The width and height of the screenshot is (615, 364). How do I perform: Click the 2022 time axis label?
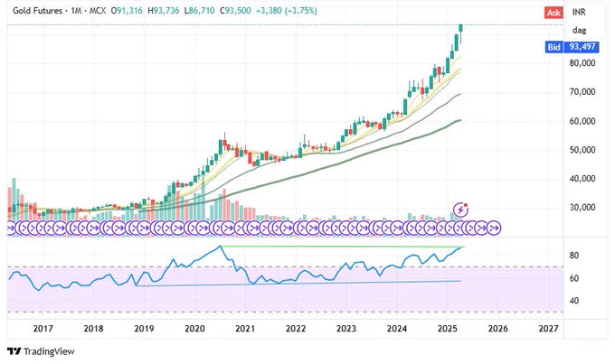click(x=296, y=329)
